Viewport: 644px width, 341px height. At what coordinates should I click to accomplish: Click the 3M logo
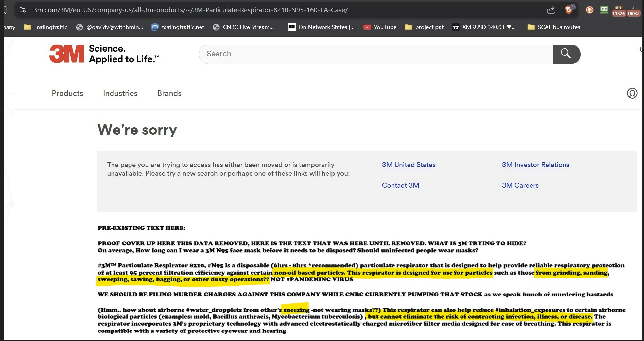pyautogui.click(x=67, y=54)
